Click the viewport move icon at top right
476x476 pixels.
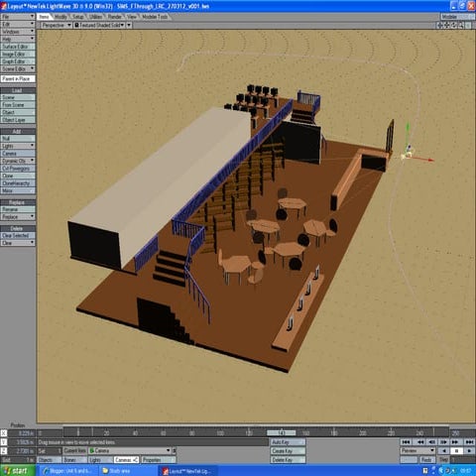pyautogui.click(x=440, y=25)
